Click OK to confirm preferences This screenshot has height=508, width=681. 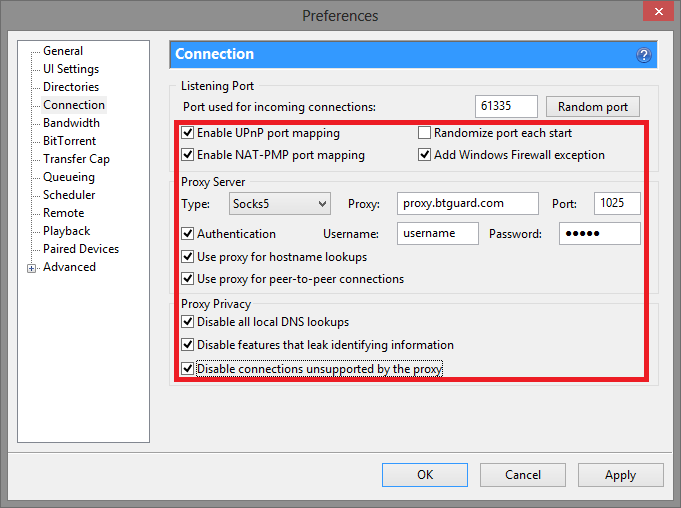[425, 475]
